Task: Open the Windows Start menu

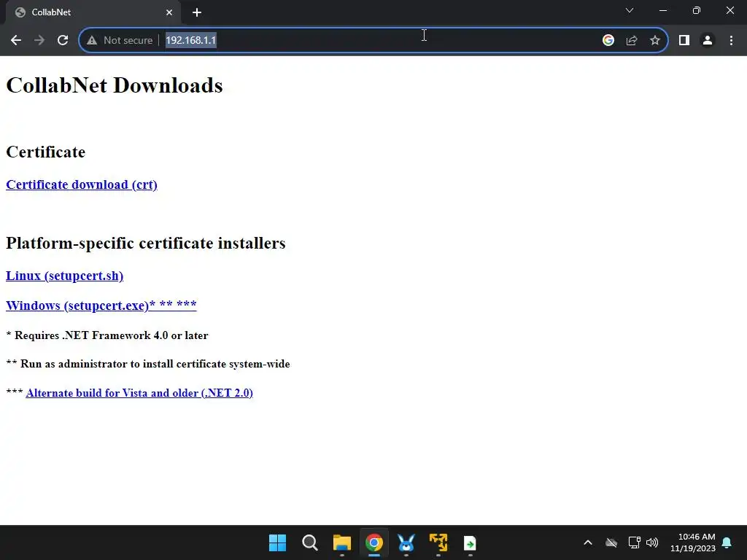Action: tap(277, 542)
